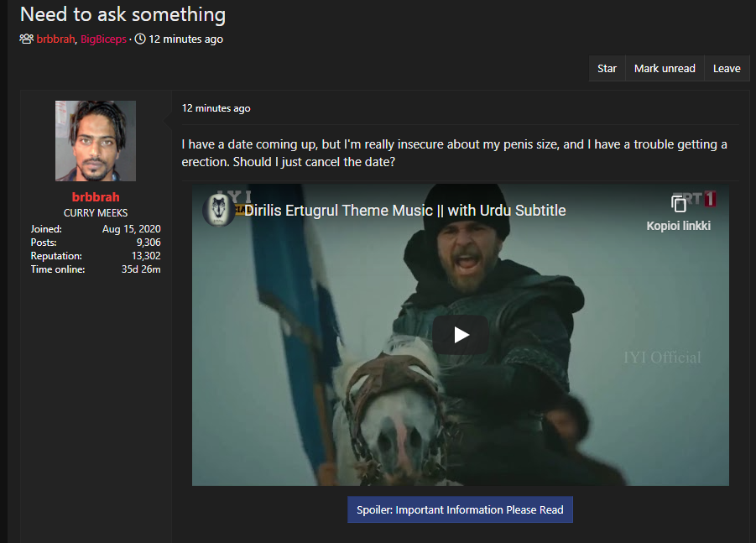The width and height of the screenshot is (756, 543).
Task: Click the participants group icon
Action: tap(27, 39)
